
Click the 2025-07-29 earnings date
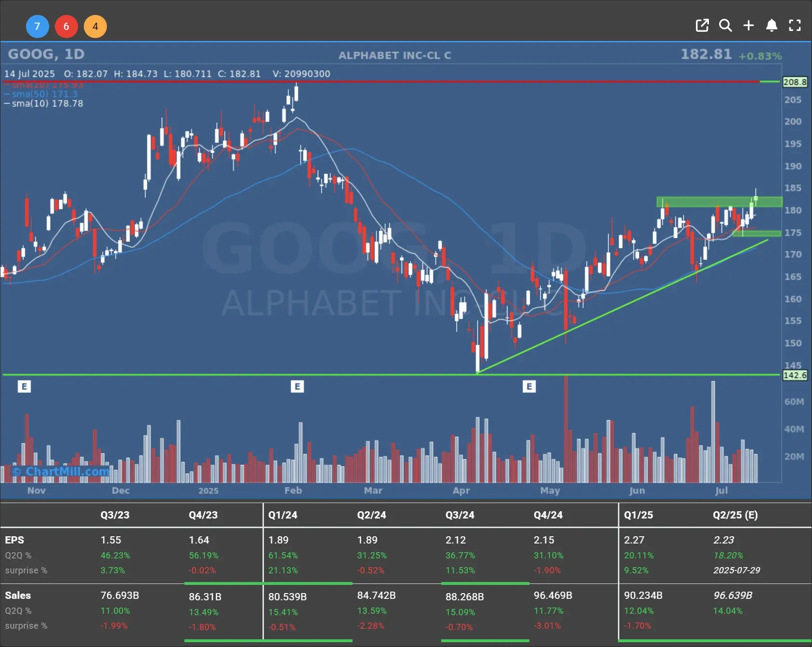tap(737, 570)
